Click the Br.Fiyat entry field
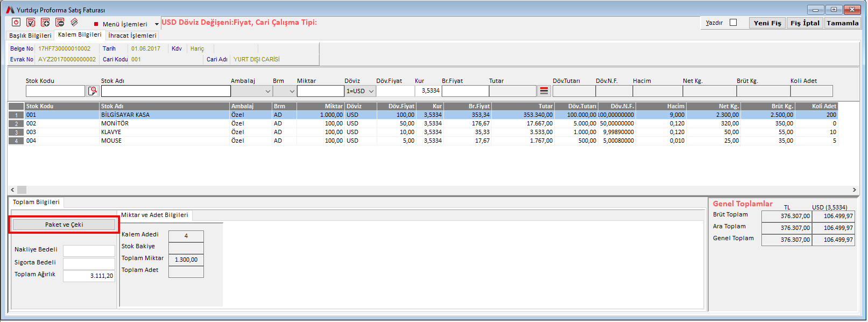Viewport: 868px width, 322px height. pyautogui.click(x=465, y=91)
